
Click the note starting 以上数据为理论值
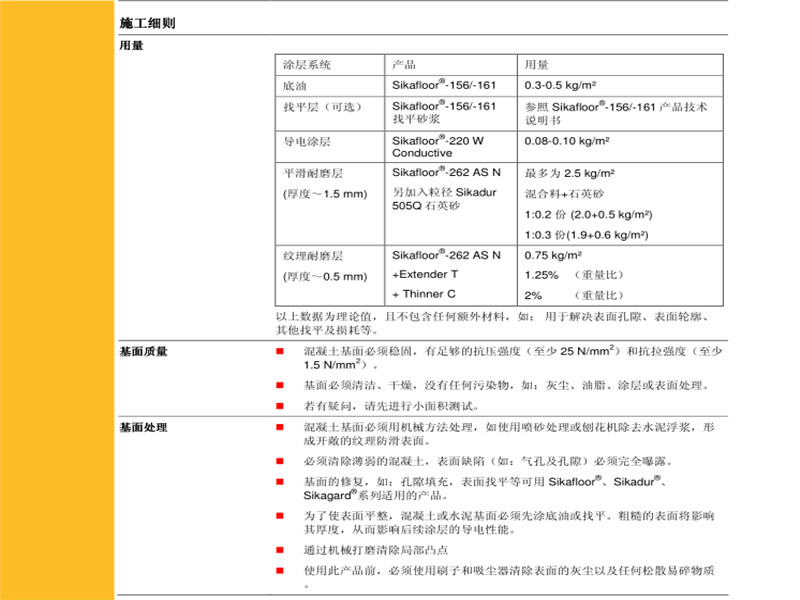tap(493, 323)
